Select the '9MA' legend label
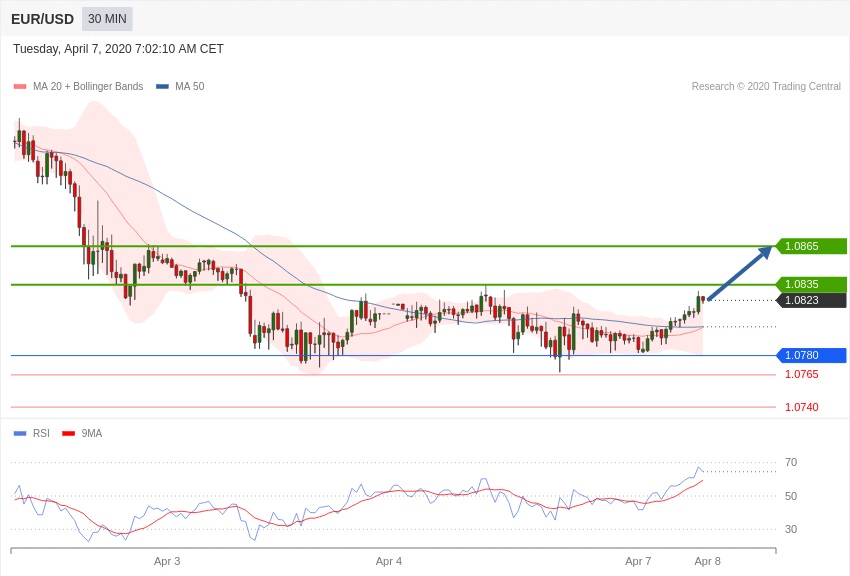Screen dimensions: 850x576 [x=92, y=433]
